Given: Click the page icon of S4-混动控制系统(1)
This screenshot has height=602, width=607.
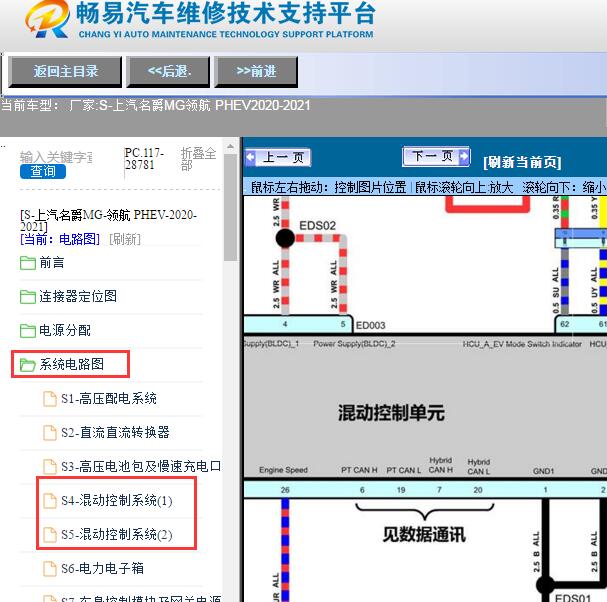Looking at the screenshot, I should point(50,501).
